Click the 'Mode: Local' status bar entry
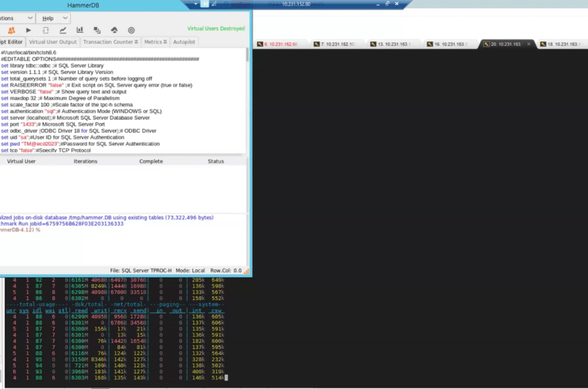Viewport: 588px width, 389px height. [x=190, y=271]
